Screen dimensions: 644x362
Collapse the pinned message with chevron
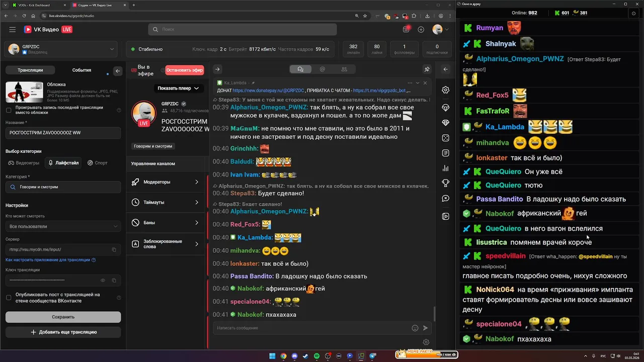[418, 83]
